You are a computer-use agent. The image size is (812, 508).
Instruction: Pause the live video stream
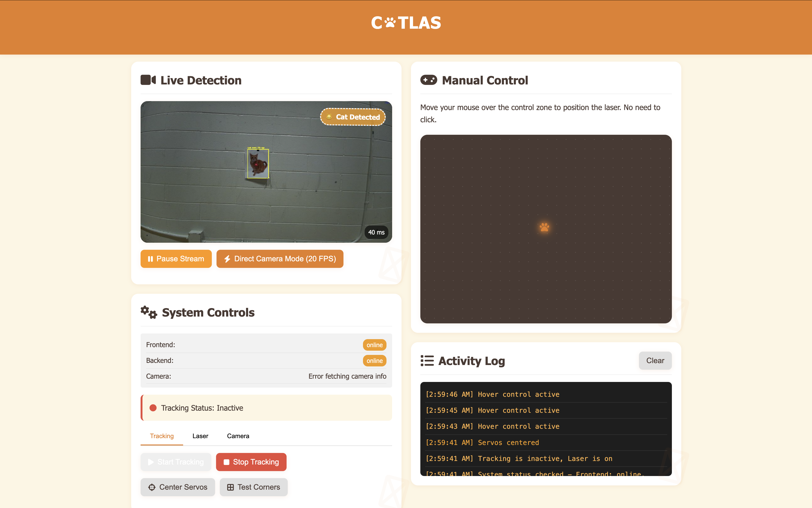coord(176,259)
